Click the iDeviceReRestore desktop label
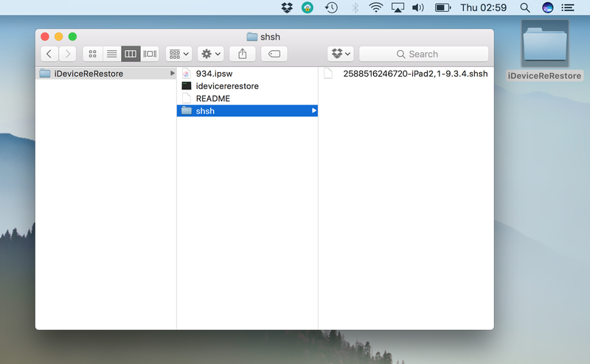 [x=544, y=76]
